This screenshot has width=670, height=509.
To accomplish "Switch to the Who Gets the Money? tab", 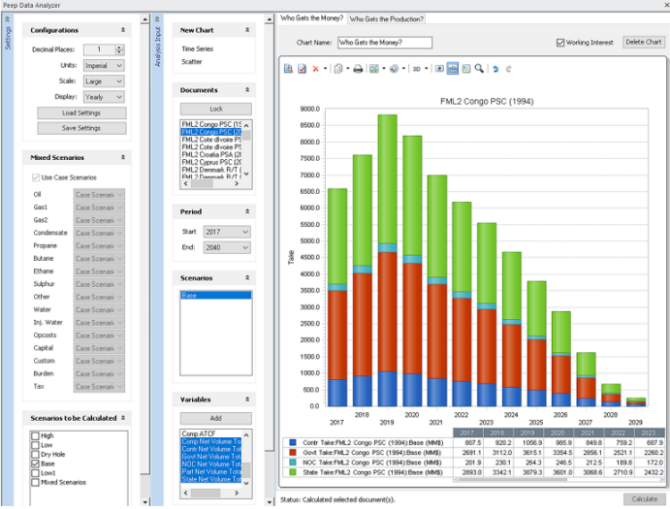I will point(311,18).
